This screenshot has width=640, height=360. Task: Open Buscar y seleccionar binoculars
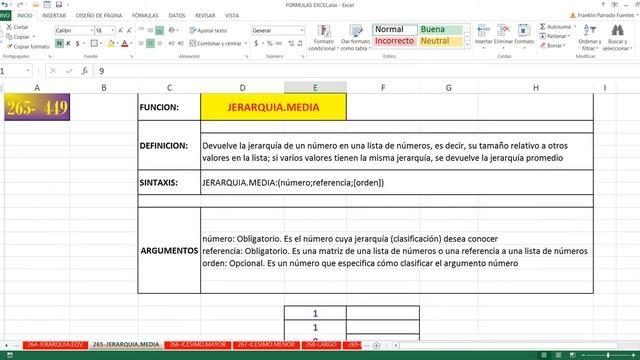[x=617, y=37]
